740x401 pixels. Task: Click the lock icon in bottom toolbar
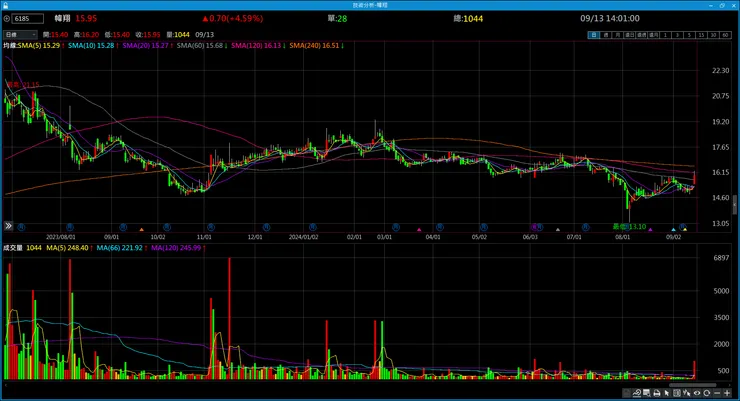click(x=626, y=393)
